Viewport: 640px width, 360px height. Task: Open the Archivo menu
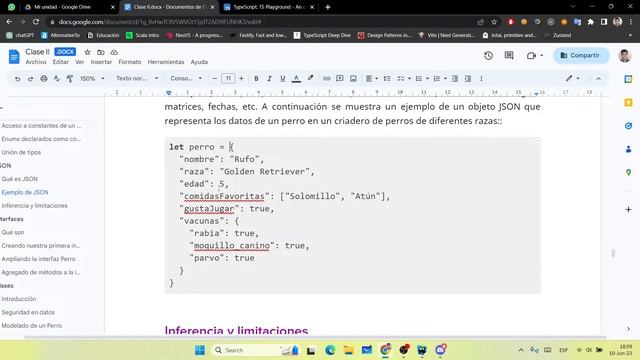pyautogui.click(x=36, y=62)
